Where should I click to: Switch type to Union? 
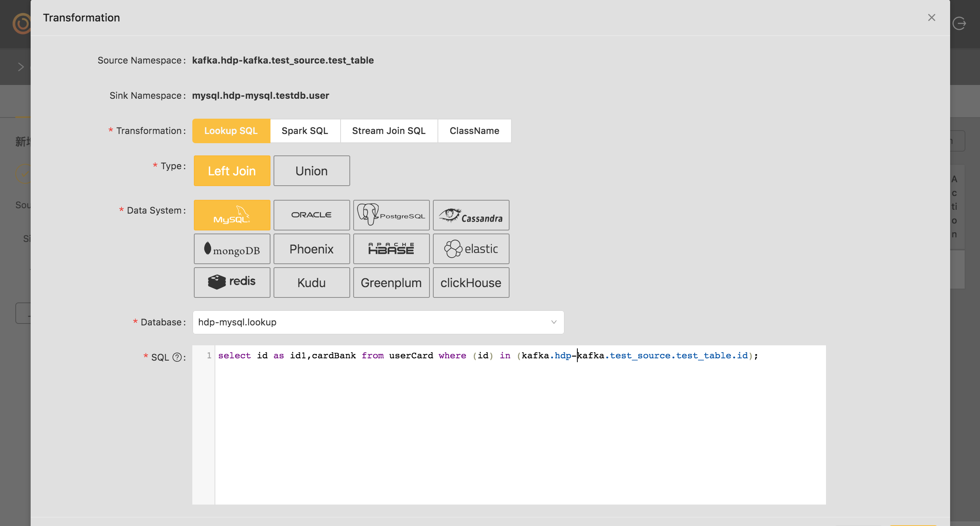(x=311, y=171)
